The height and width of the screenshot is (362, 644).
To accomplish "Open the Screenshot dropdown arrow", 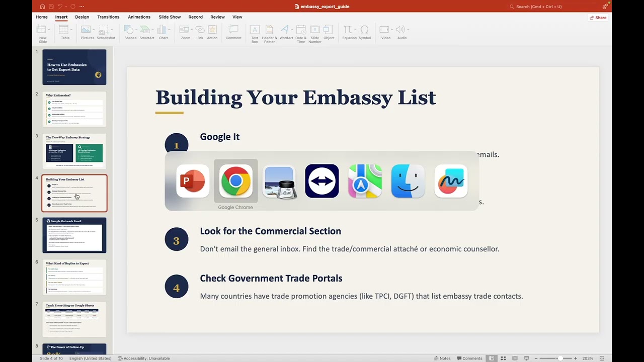I will [x=112, y=30].
